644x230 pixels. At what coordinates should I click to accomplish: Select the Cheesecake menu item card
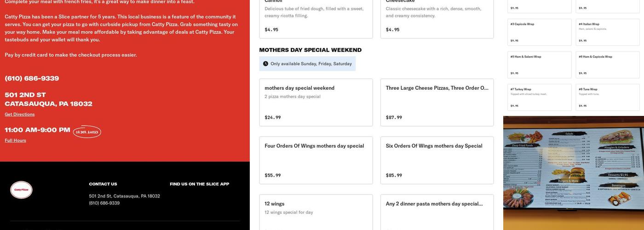437,18
